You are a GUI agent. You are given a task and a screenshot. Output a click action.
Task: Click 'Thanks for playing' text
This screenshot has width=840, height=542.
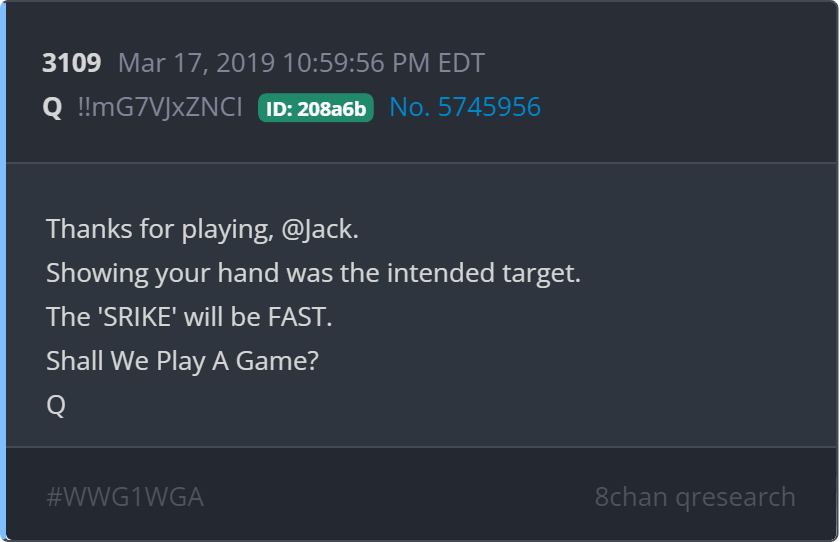(x=160, y=229)
